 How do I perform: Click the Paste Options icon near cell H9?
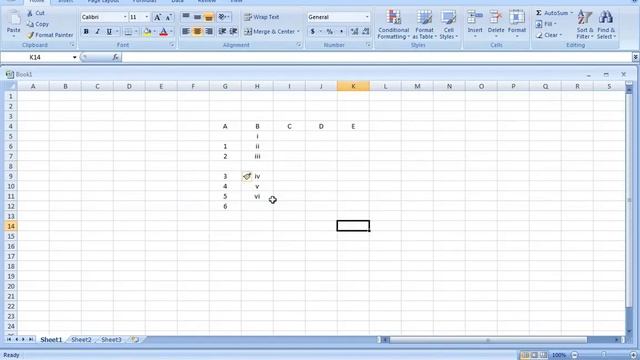point(247,176)
